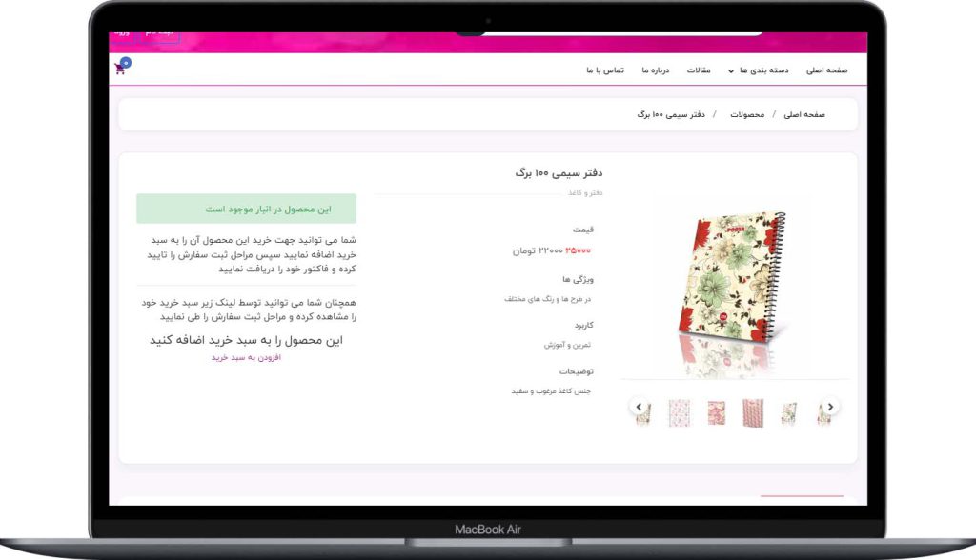Image resolution: width=976 pixels, height=560 pixels.
Task: Click the green in-stock availability banner
Action: pyautogui.click(x=246, y=209)
